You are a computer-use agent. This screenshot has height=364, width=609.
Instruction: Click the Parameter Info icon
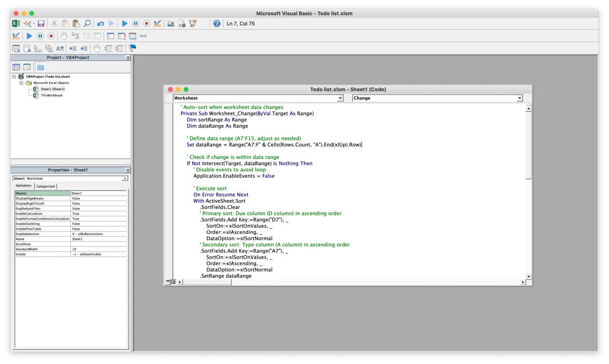[48, 48]
